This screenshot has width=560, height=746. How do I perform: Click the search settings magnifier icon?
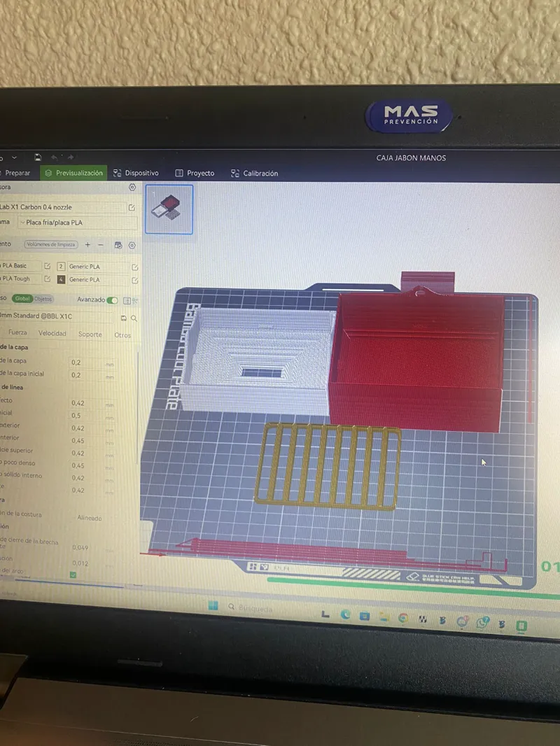134,318
